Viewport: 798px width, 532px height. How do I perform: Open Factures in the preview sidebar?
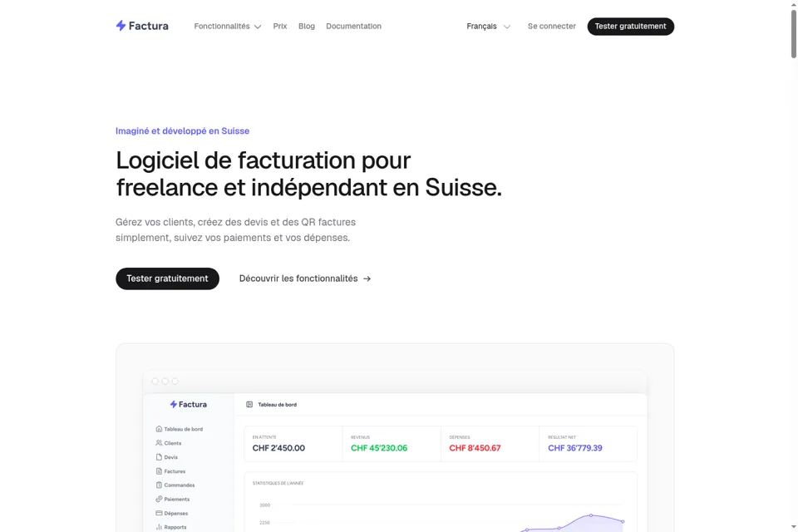coord(170,471)
